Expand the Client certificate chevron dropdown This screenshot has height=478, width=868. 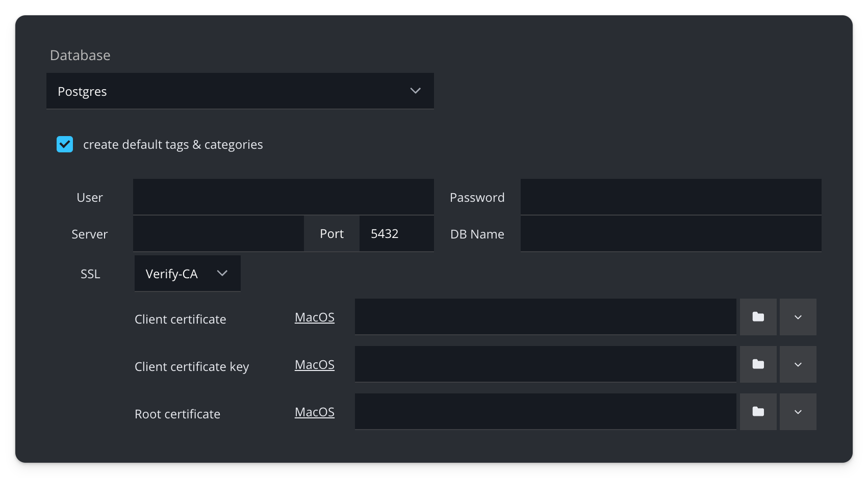pos(798,317)
